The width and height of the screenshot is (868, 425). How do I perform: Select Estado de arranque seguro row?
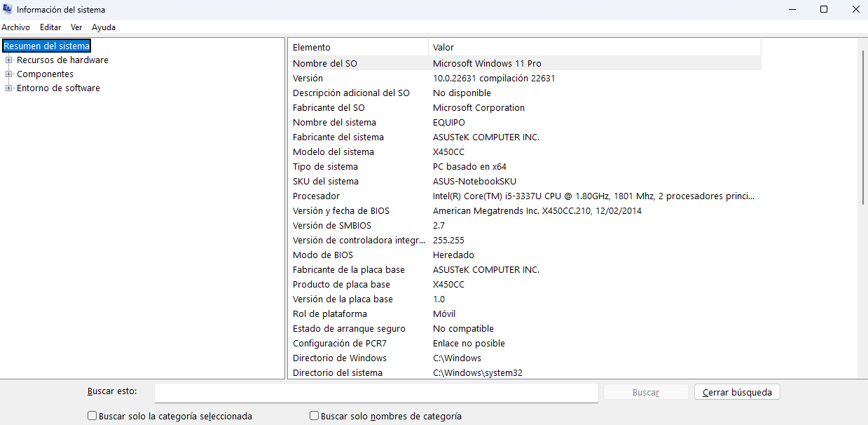point(525,328)
